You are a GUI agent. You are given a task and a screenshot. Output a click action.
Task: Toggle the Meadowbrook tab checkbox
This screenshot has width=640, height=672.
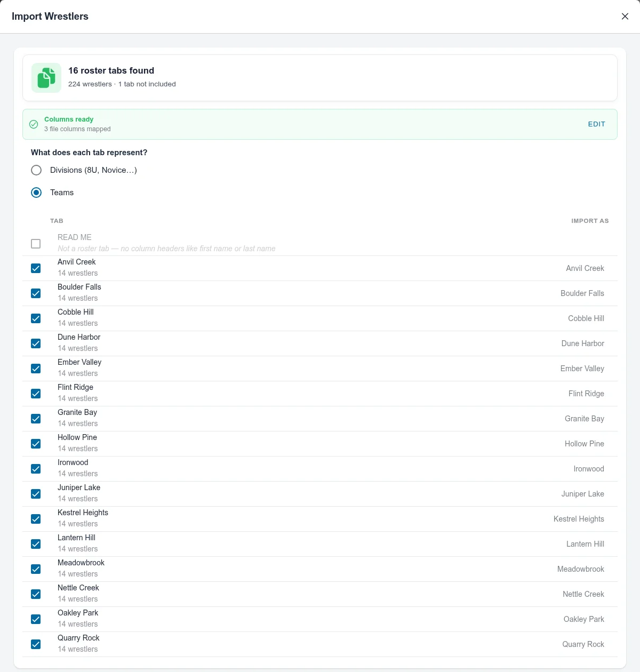tap(36, 569)
